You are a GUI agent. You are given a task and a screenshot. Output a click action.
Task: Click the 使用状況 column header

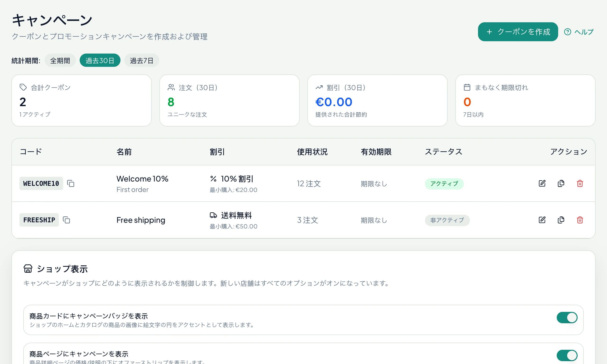point(312,152)
